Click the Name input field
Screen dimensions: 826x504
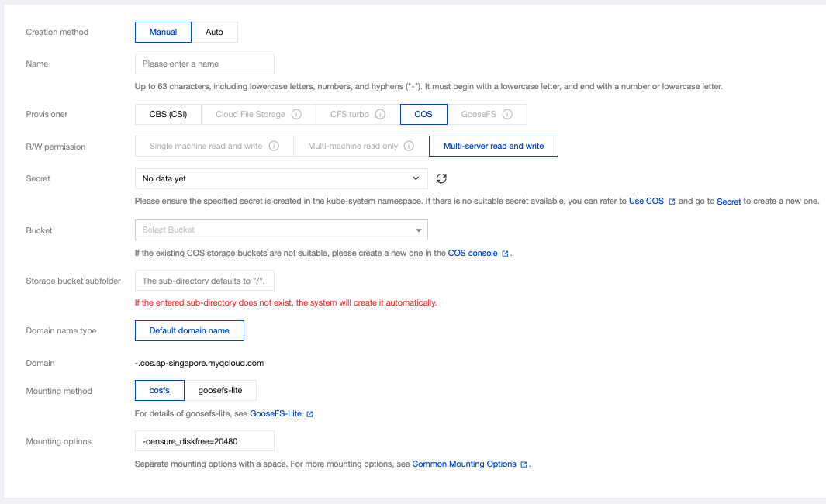(x=204, y=64)
